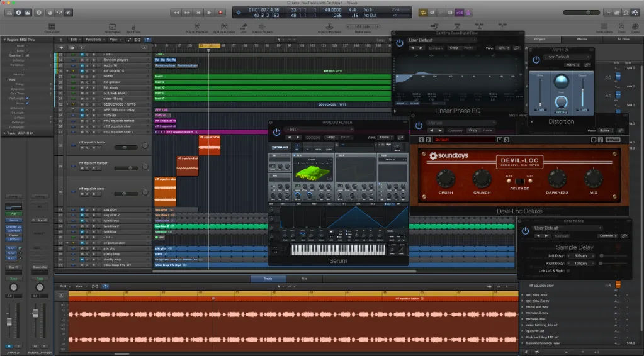Click the Move to Playhead toolbar icon
This screenshot has width=644, height=356.
pyautogui.click(x=329, y=28)
